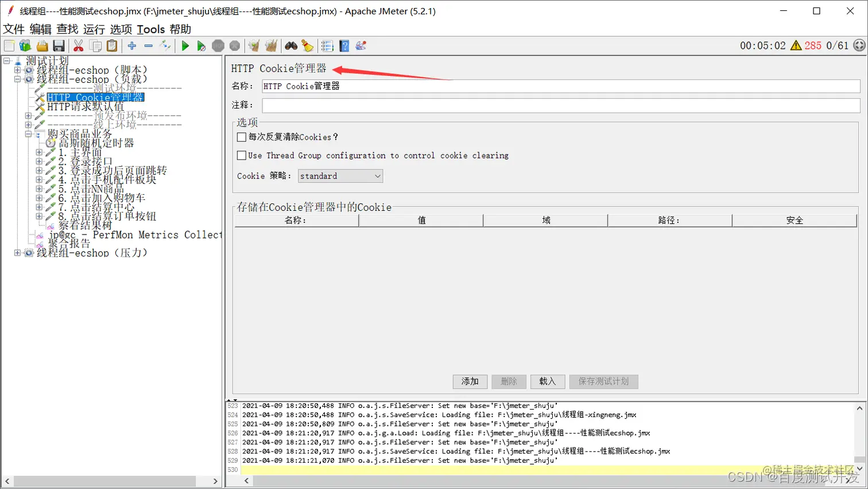Open the 帮助 menu
This screenshot has height=489, width=868.
click(180, 29)
